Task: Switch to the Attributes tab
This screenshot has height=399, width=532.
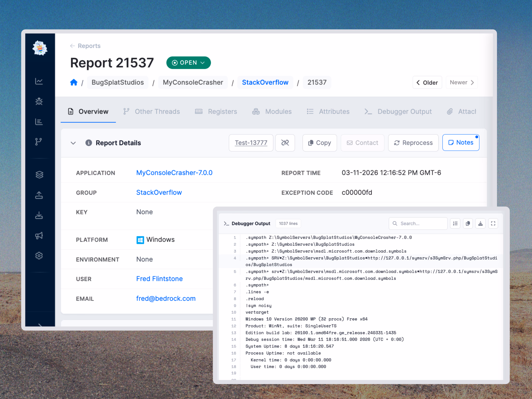Action: pos(328,111)
